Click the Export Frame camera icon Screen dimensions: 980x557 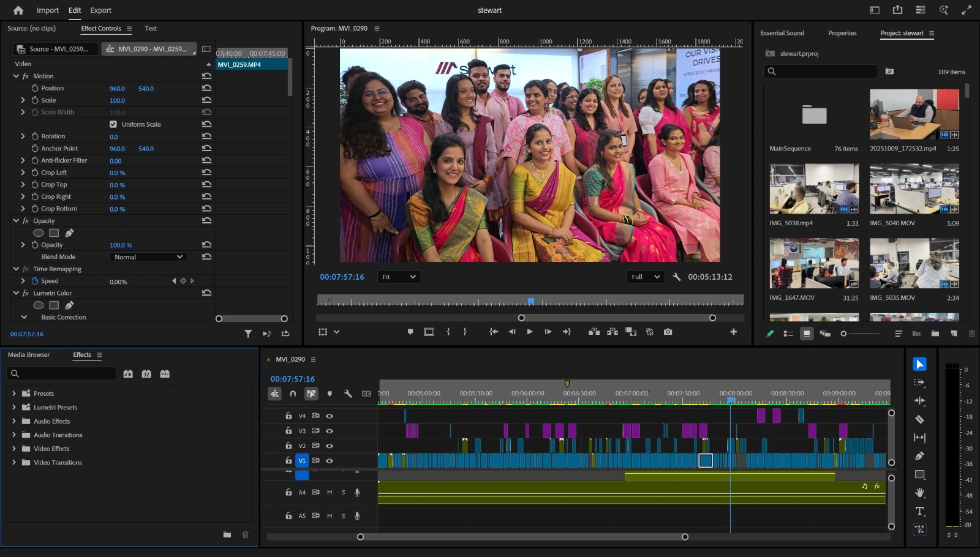668,332
